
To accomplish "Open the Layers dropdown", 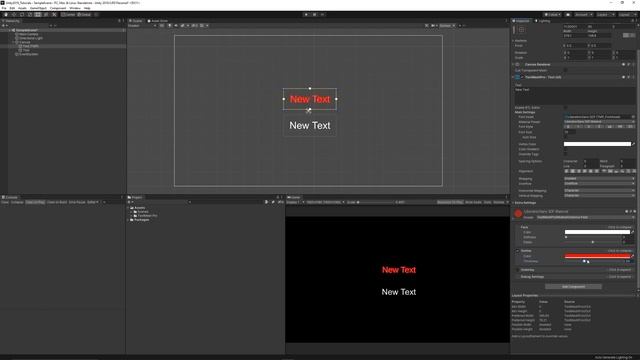I will tap(605, 15).
